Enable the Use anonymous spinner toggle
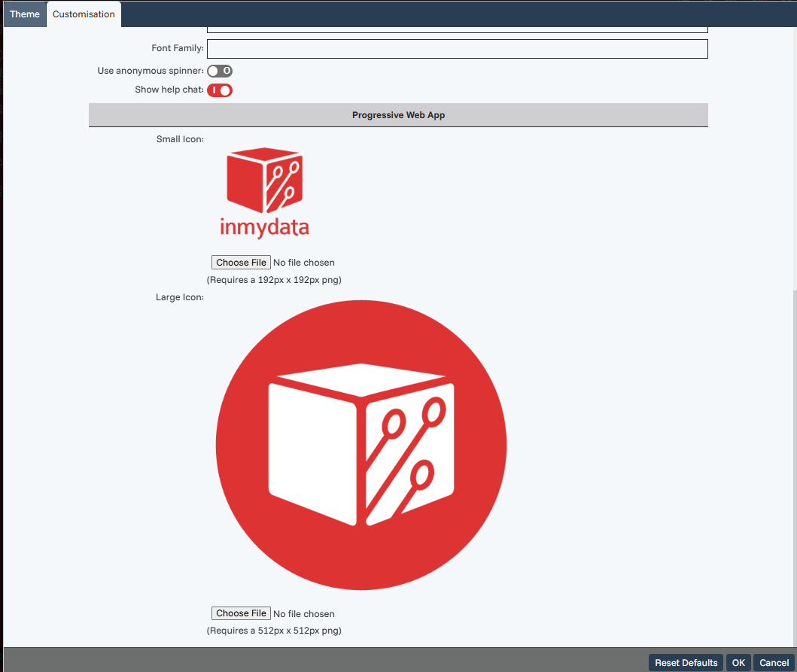 click(x=220, y=71)
